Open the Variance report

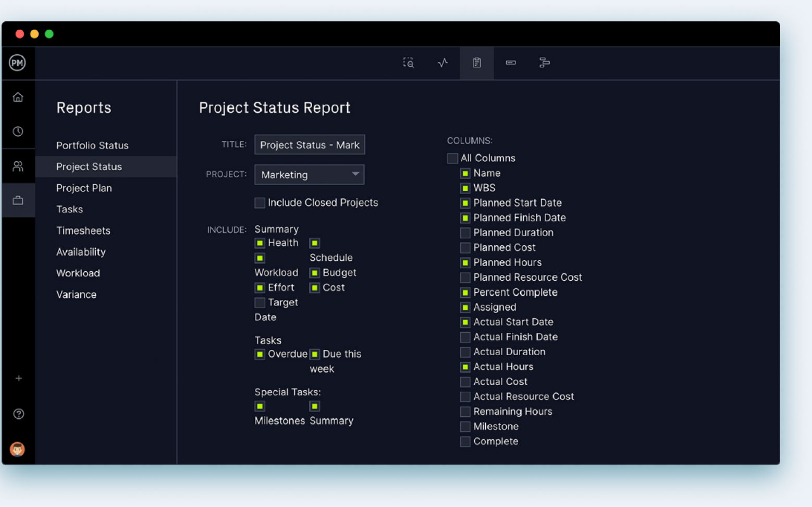pos(76,294)
